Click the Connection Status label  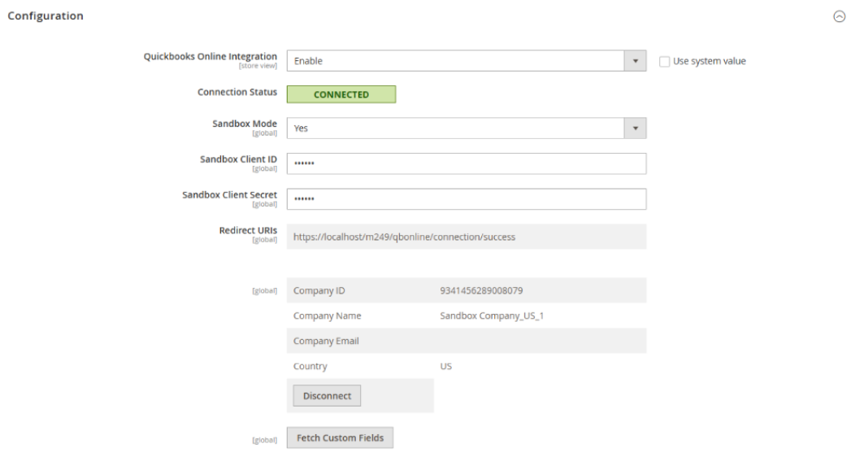click(237, 92)
